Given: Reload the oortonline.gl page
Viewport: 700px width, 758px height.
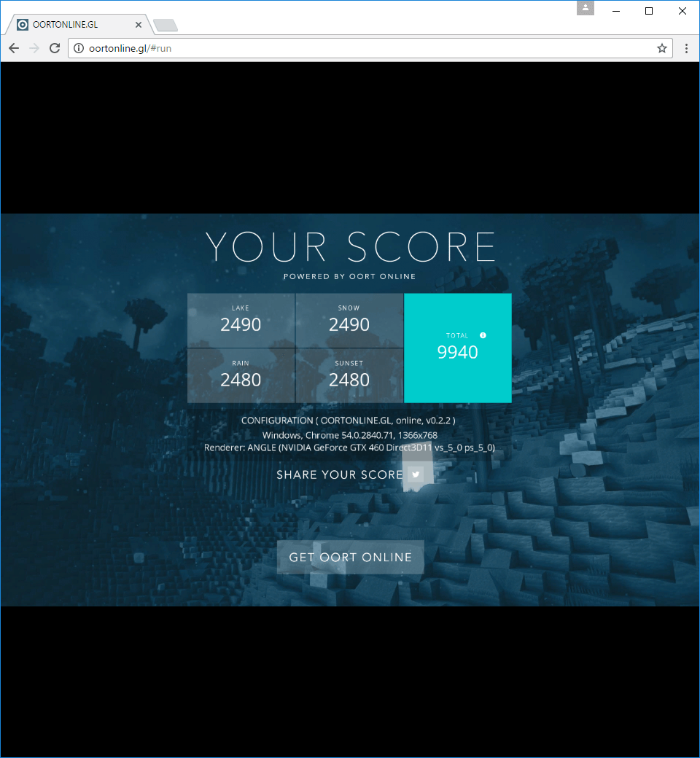Looking at the screenshot, I should pyautogui.click(x=55, y=48).
